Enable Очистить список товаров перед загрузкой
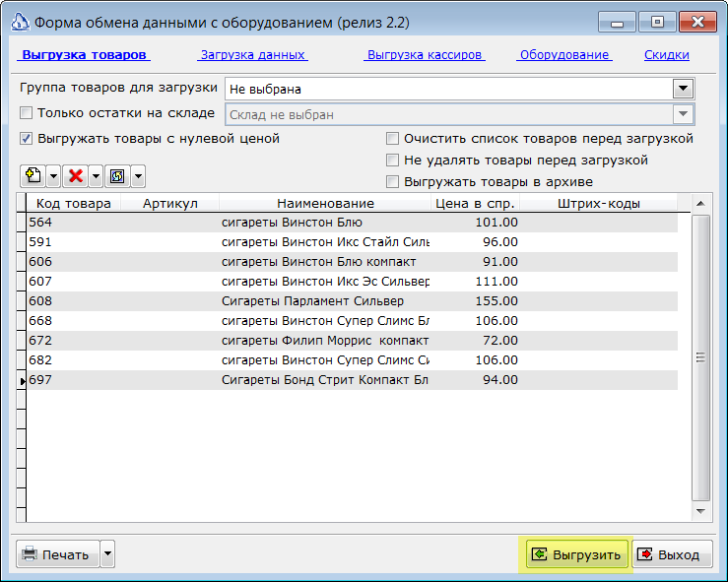The image size is (728, 582). click(392, 138)
